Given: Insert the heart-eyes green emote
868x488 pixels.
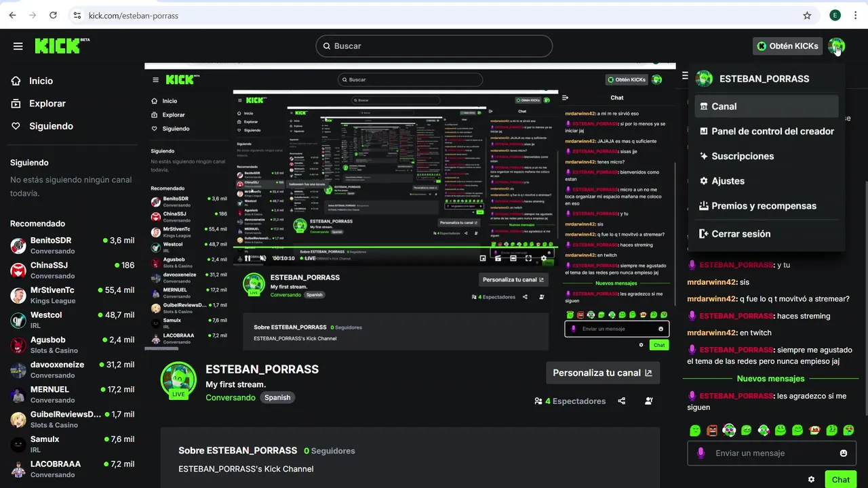Looking at the screenshot, I should pyautogui.click(x=848, y=430).
